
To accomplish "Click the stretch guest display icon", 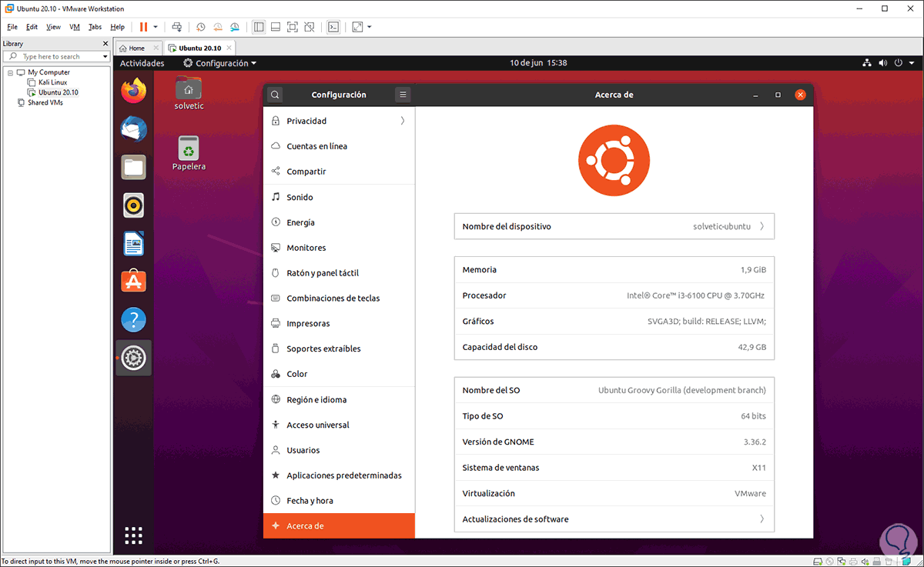I will (x=357, y=27).
